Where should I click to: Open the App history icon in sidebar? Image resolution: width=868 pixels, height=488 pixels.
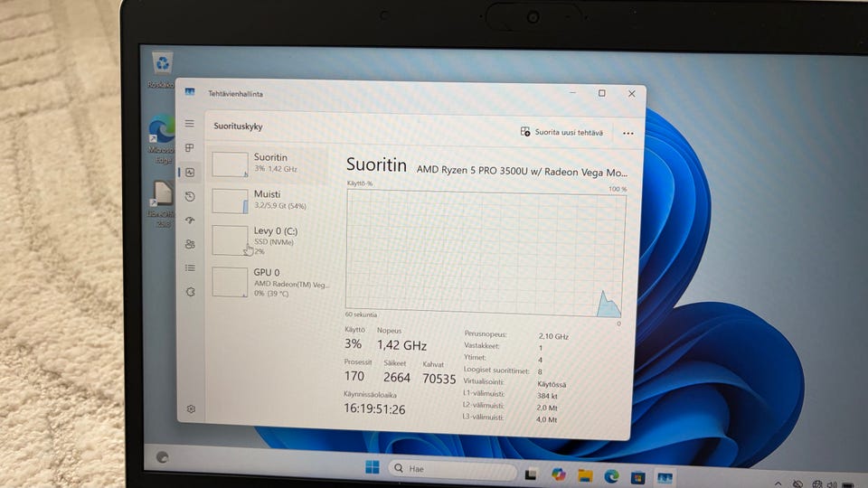pyautogui.click(x=190, y=196)
